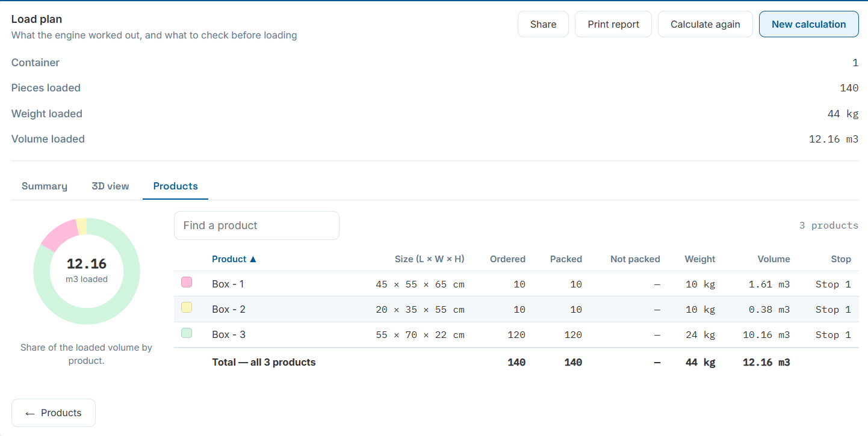Click the 10.16 m3 volume cell
This screenshot has height=436, width=868.
click(766, 334)
